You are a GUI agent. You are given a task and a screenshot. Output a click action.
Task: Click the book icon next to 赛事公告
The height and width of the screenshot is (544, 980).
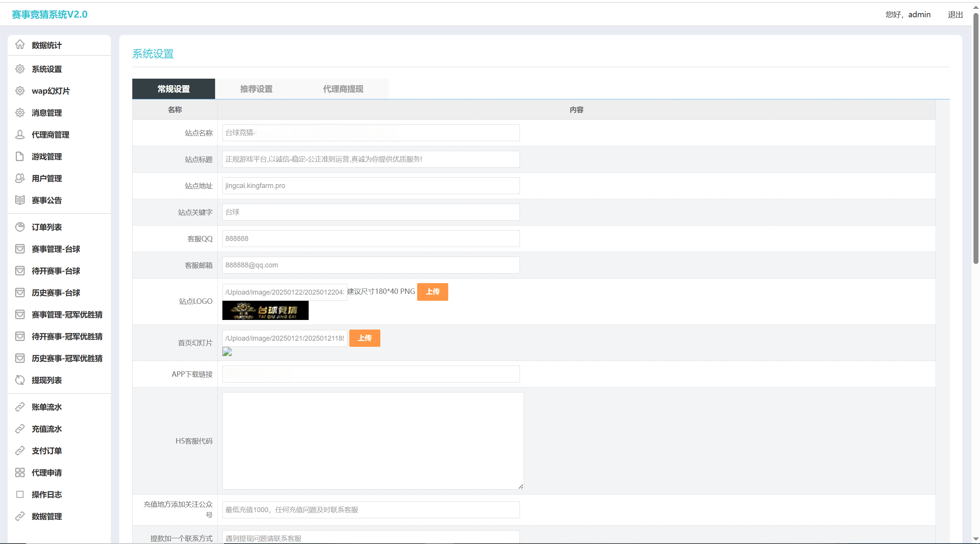coord(20,200)
